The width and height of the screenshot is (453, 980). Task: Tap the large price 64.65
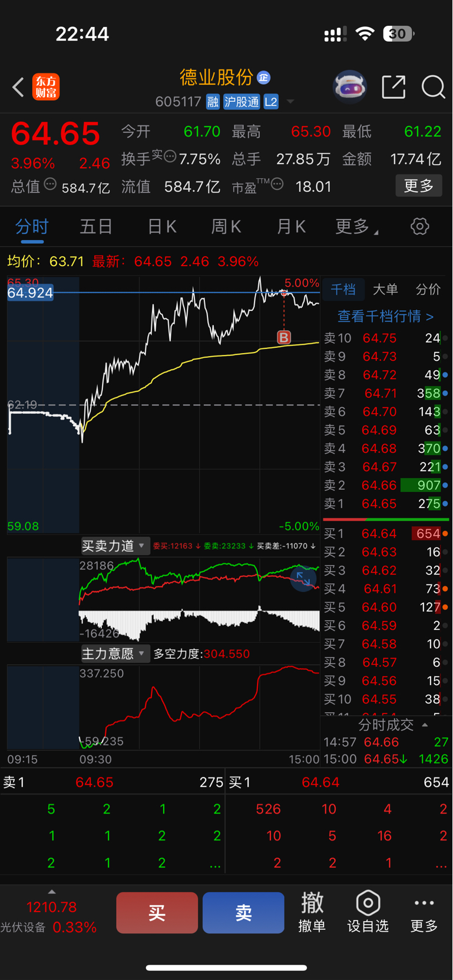pos(56,134)
